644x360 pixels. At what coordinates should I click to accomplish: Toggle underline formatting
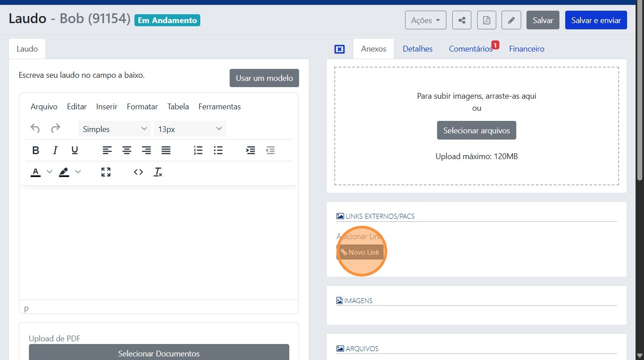(x=75, y=150)
